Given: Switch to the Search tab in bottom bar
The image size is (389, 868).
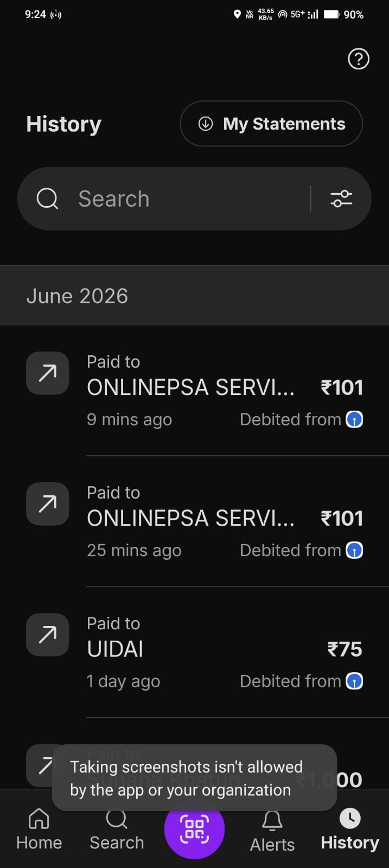Looking at the screenshot, I should tap(117, 830).
